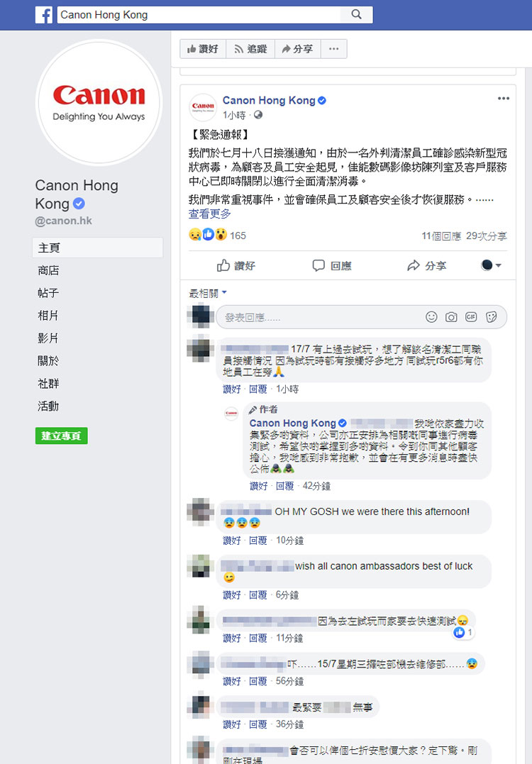Image resolution: width=532 pixels, height=764 pixels.
Task: Attach photo using camera icon
Action: [451, 317]
